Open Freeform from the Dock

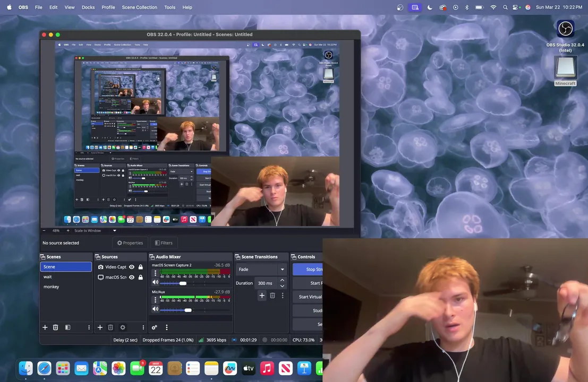(x=230, y=369)
